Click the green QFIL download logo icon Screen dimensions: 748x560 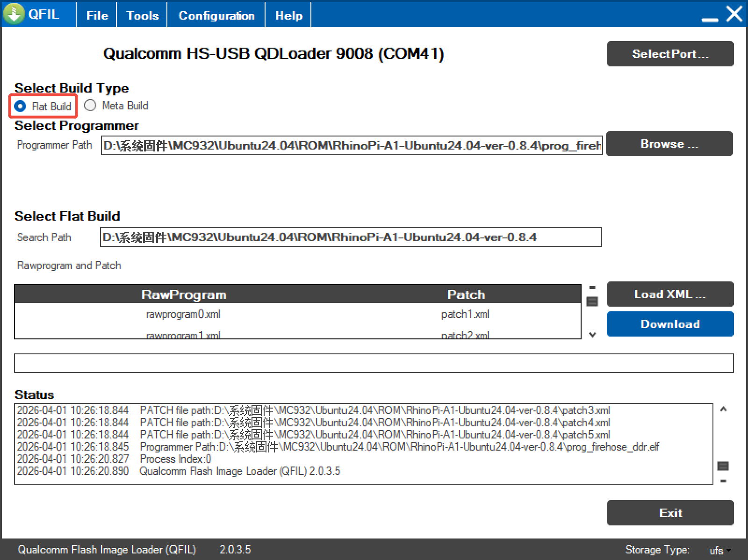point(14,14)
